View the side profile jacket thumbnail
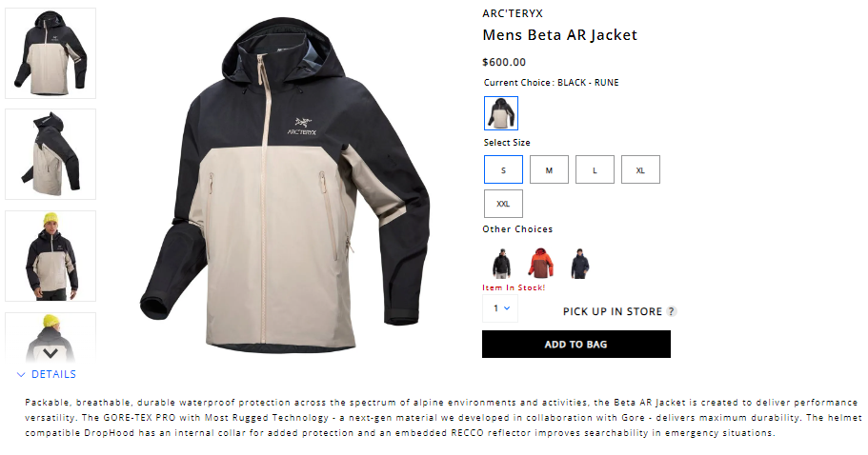868x455 pixels. coord(50,154)
